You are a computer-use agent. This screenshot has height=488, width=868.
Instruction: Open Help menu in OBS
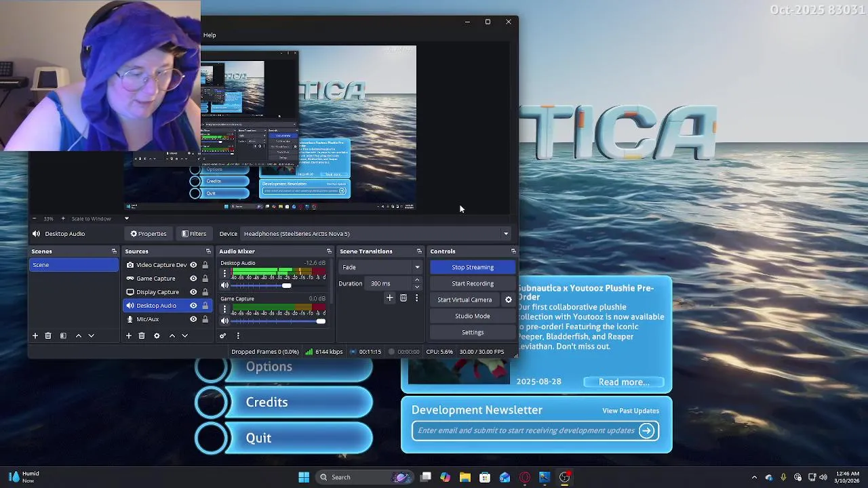point(210,35)
